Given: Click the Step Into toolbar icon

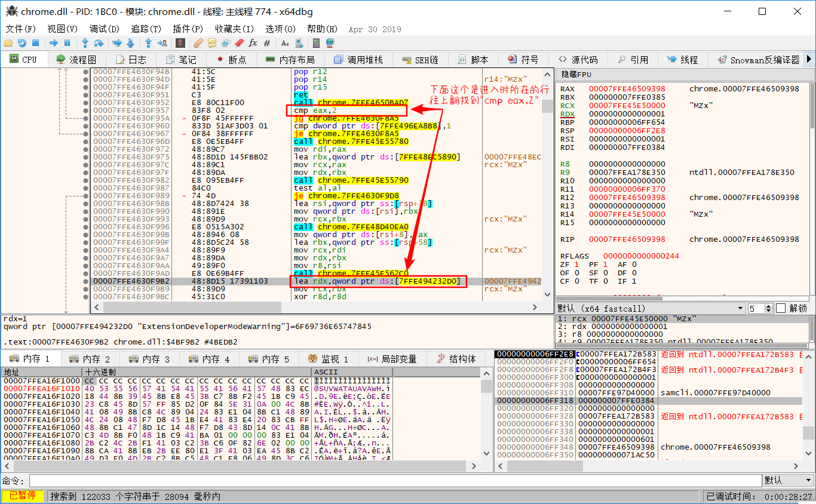Looking at the screenshot, I should point(85,43).
